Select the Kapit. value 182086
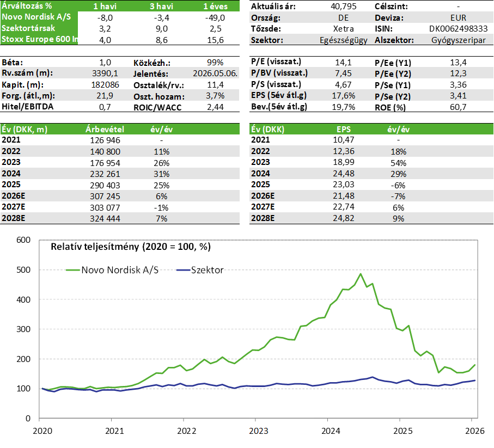The width and height of the screenshot is (494, 448). pos(106,84)
